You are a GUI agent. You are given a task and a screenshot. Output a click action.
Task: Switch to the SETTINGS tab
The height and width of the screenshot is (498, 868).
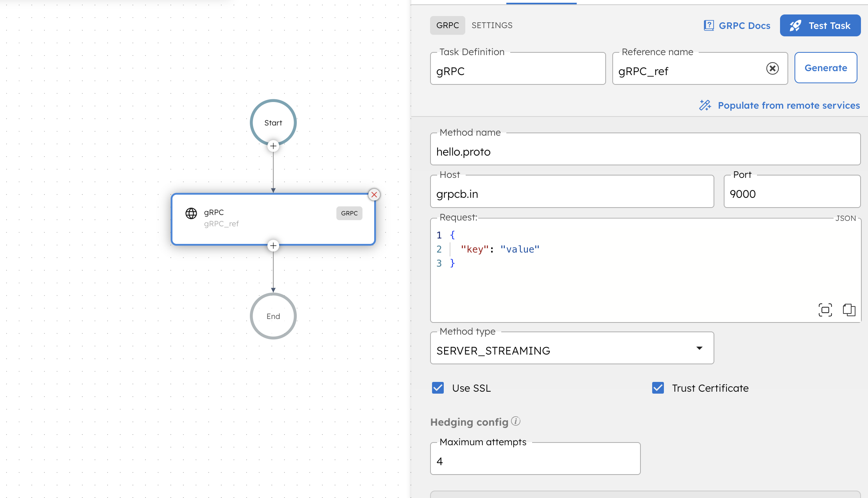492,25
